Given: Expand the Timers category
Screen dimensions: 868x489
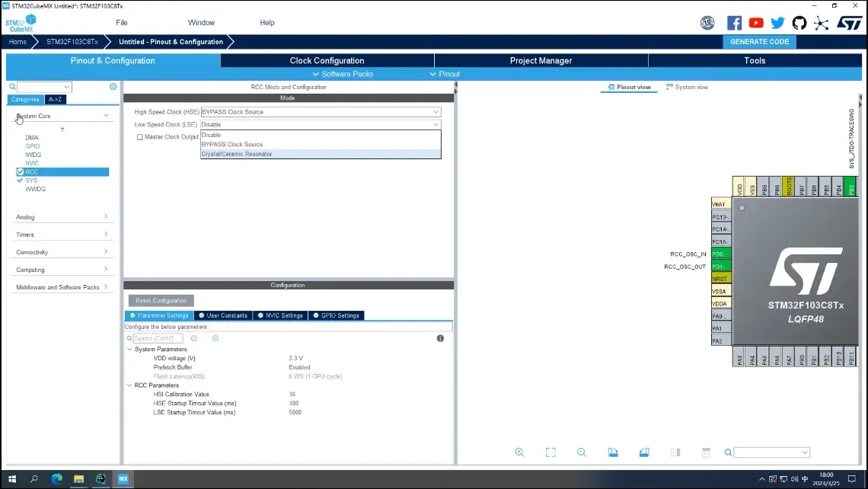Looking at the screenshot, I should pyautogui.click(x=61, y=235).
